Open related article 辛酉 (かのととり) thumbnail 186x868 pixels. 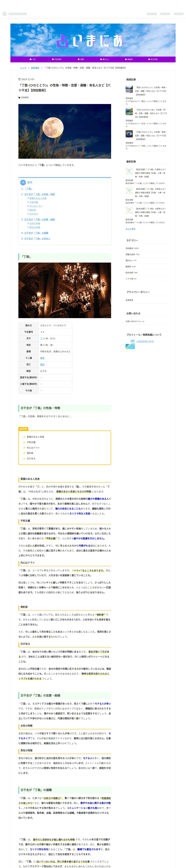click(129, 134)
